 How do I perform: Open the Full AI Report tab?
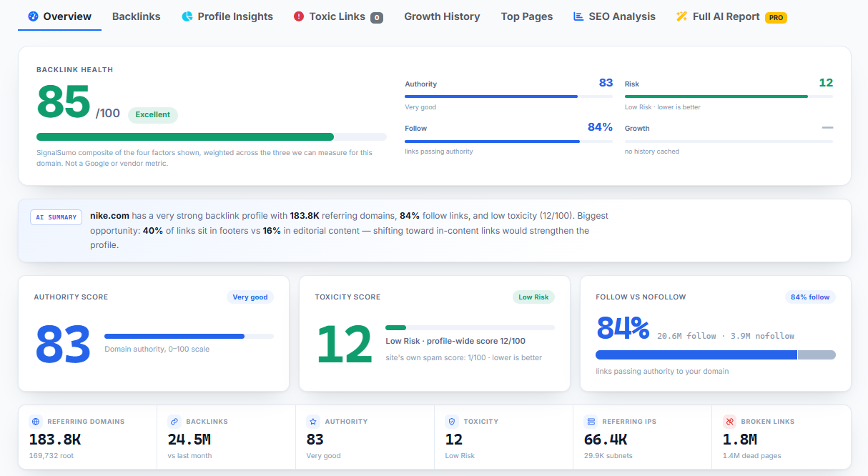(x=731, y=16)
